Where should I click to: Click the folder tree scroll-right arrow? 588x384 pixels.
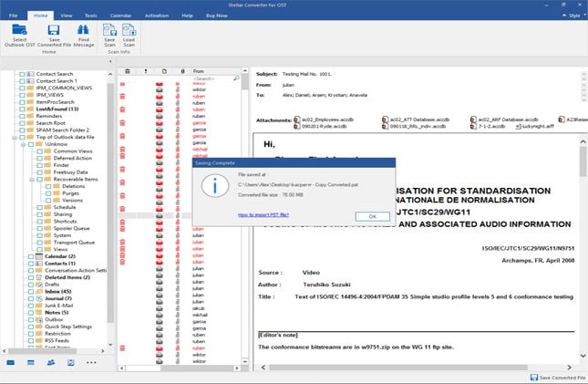click(103, 350)
